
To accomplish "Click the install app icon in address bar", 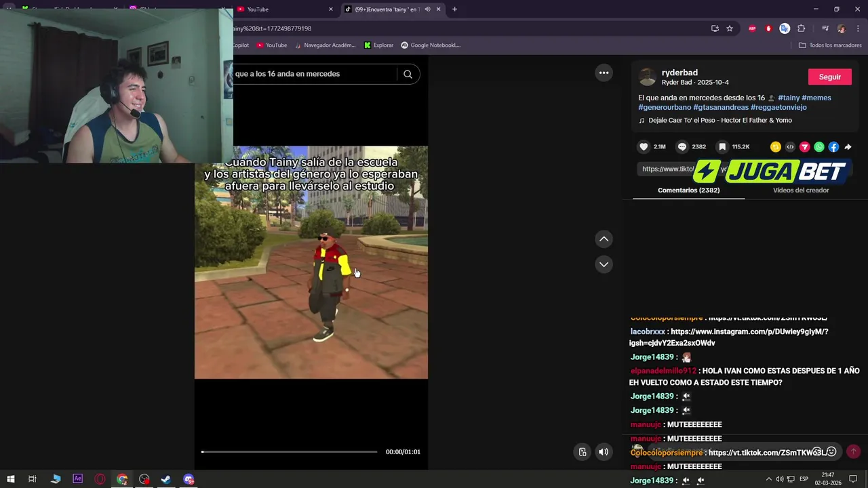I will click(715, 28).
